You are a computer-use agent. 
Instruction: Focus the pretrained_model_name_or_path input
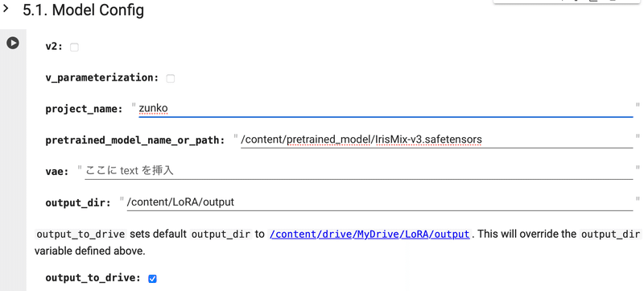click(436, 140)
